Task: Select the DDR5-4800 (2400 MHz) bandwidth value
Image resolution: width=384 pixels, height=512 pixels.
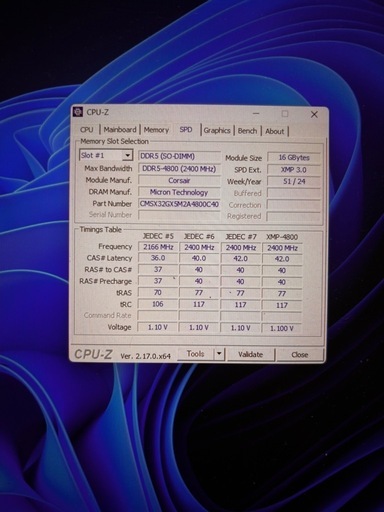Action: click(x=179, y=168)
